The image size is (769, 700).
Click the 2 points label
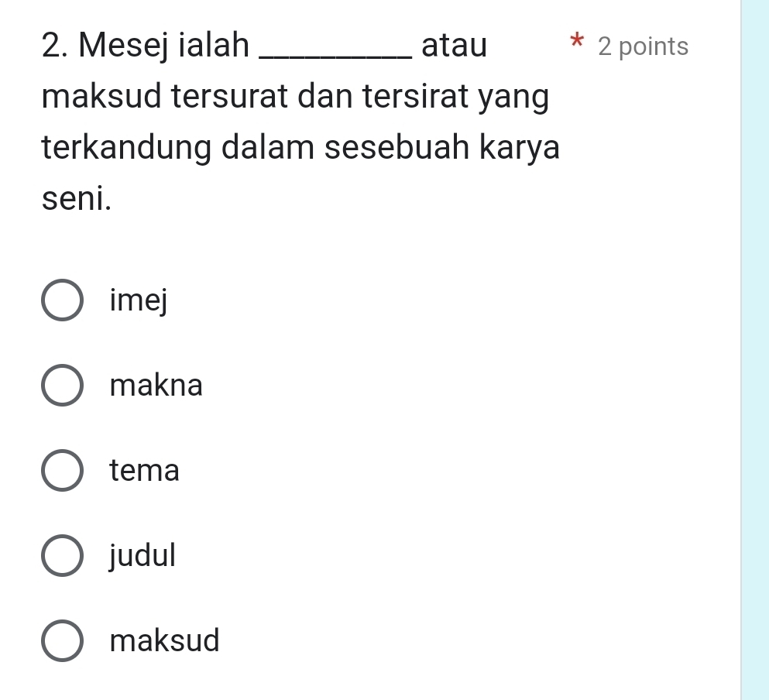click(643, 47)
